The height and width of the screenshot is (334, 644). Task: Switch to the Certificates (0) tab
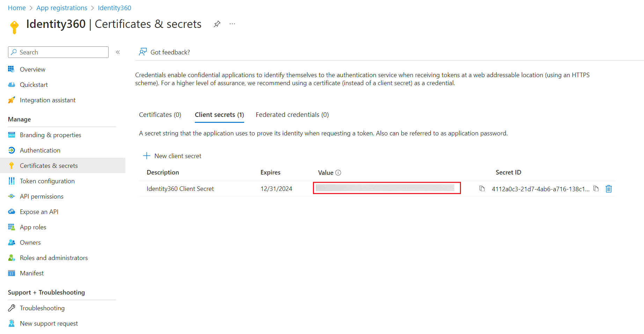pos(160,114)
